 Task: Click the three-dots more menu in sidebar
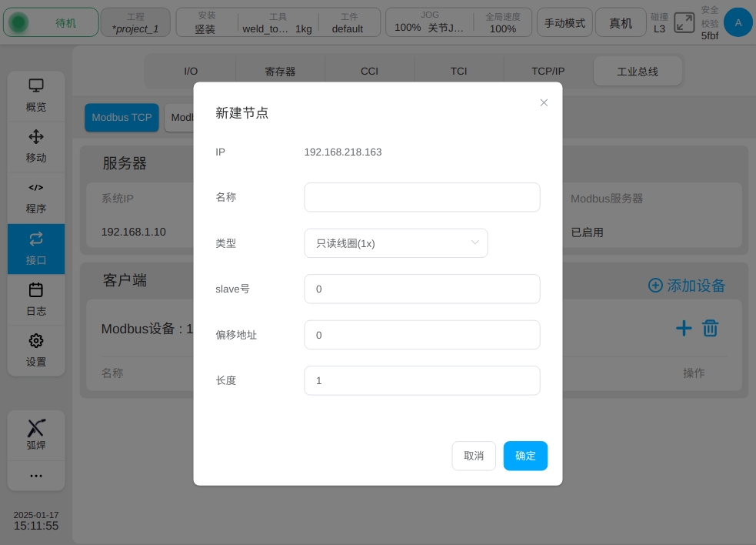[36, 476]
